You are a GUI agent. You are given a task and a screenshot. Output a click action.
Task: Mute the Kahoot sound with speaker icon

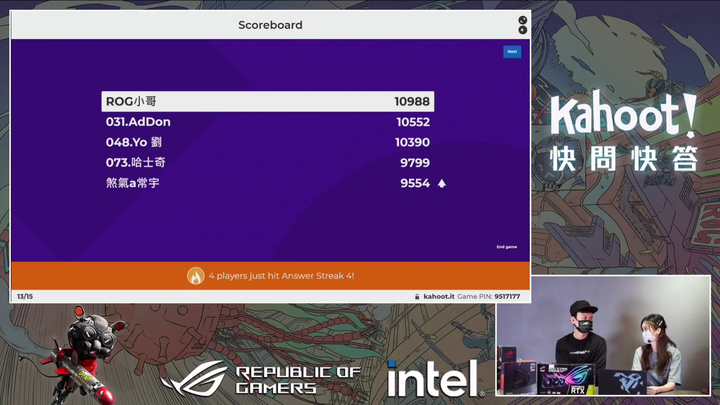523,30
